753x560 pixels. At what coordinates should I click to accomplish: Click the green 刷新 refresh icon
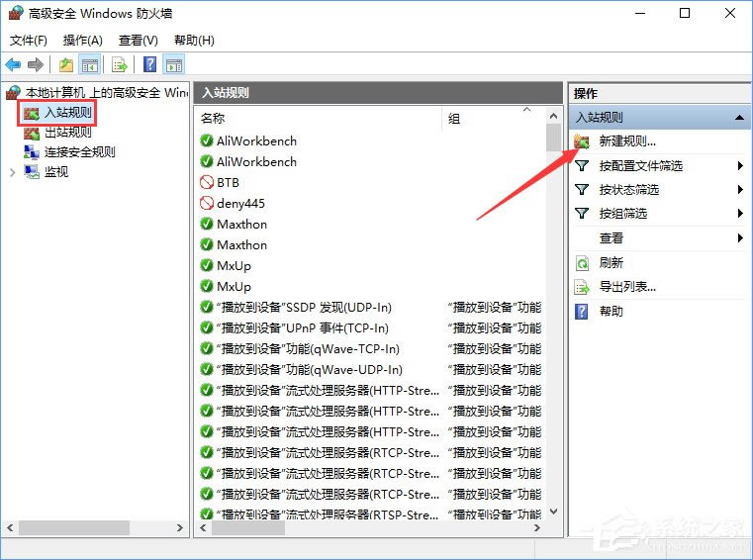coord(583,263)
